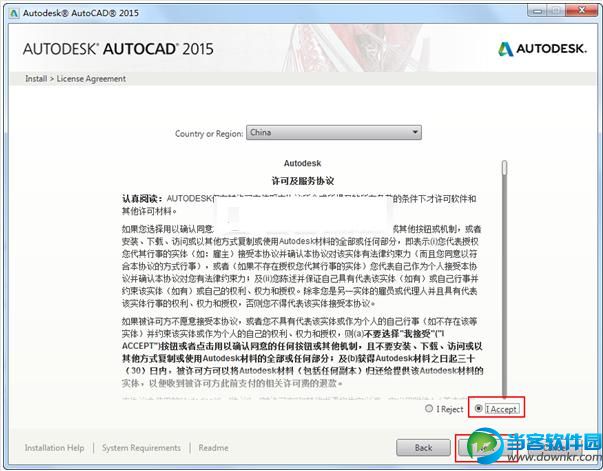Click the AutoCAD icon in the title bar

click(x=15, y=13)
